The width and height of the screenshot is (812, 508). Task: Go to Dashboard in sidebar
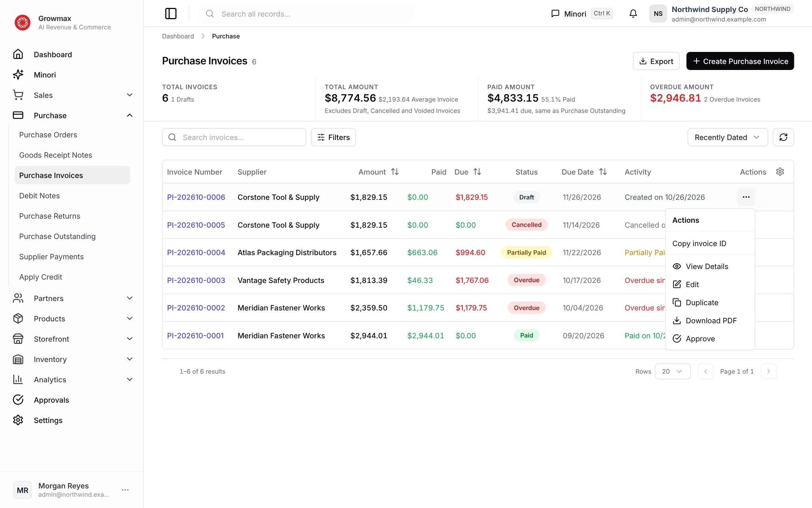[71, 54]
